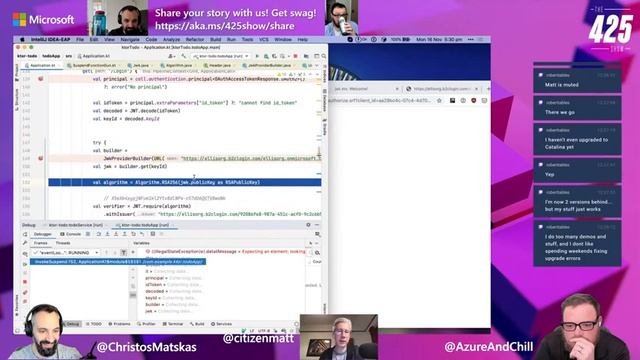Click the red Stop icon in the top toolbar

click(x=296, y=56)
